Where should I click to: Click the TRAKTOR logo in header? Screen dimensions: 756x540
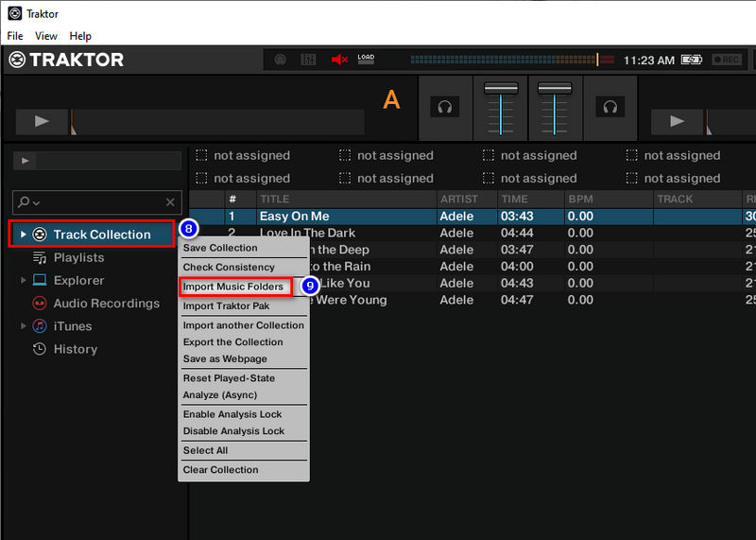coord(66,60)
